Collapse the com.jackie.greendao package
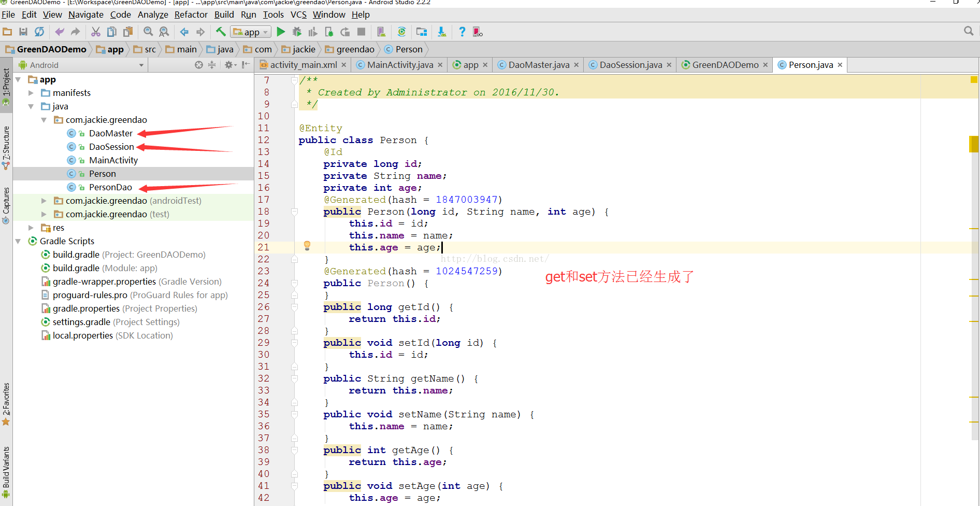 [44, 120]
